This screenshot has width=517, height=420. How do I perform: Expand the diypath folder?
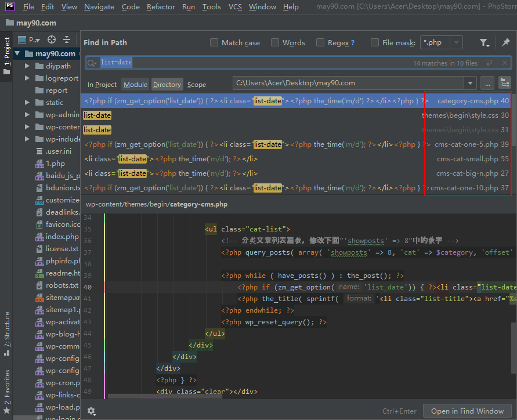pos(27,66)
